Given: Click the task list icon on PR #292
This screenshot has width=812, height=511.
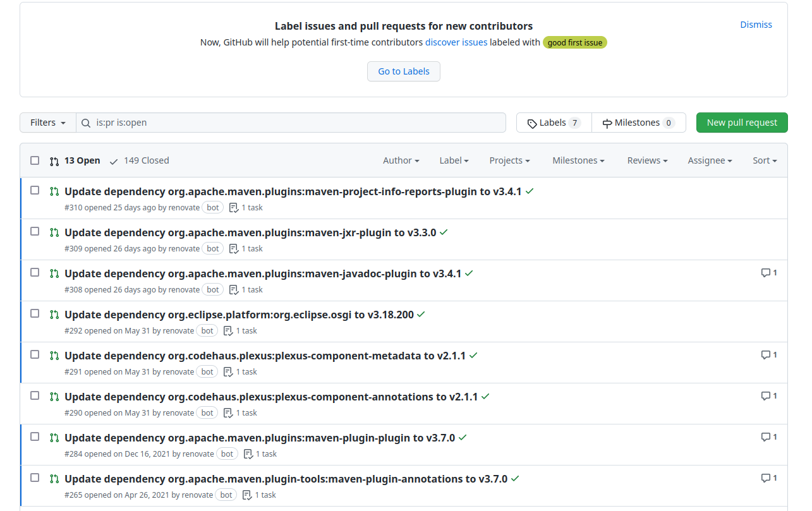Looking at the screenshot, I should click(228, 330).
